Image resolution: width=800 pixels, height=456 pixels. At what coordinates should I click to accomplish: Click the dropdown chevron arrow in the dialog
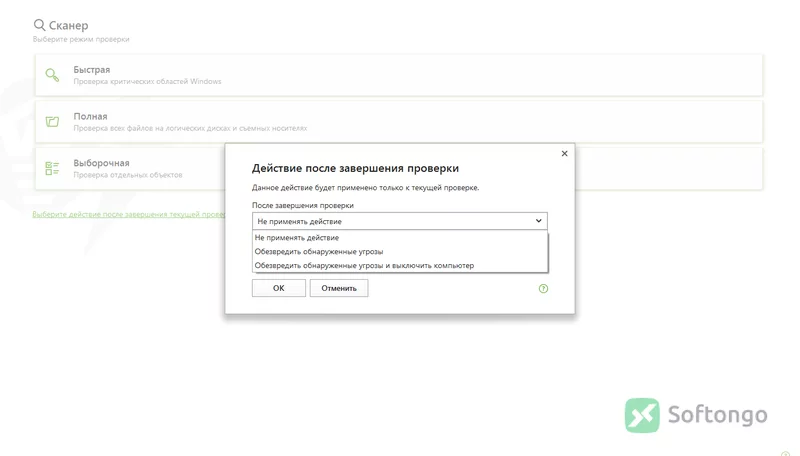point(538,221)
